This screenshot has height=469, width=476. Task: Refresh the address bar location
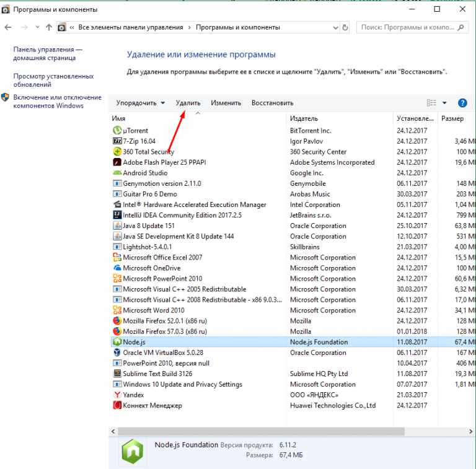pos(345,27)
